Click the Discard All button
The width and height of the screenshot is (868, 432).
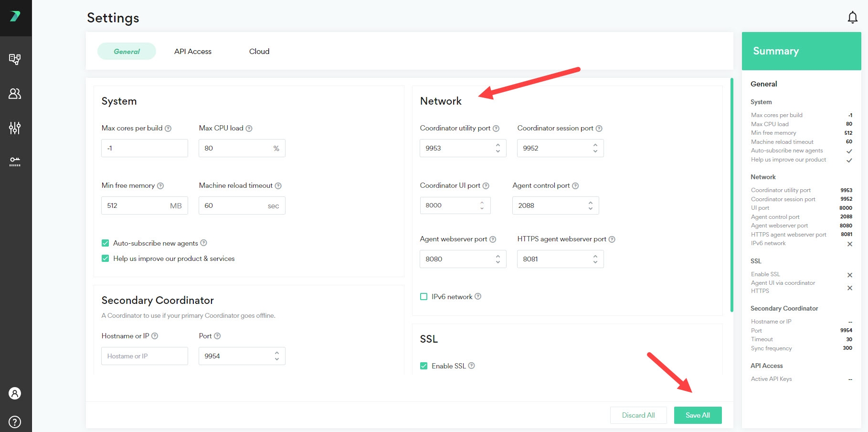click(x=638, y=415)
